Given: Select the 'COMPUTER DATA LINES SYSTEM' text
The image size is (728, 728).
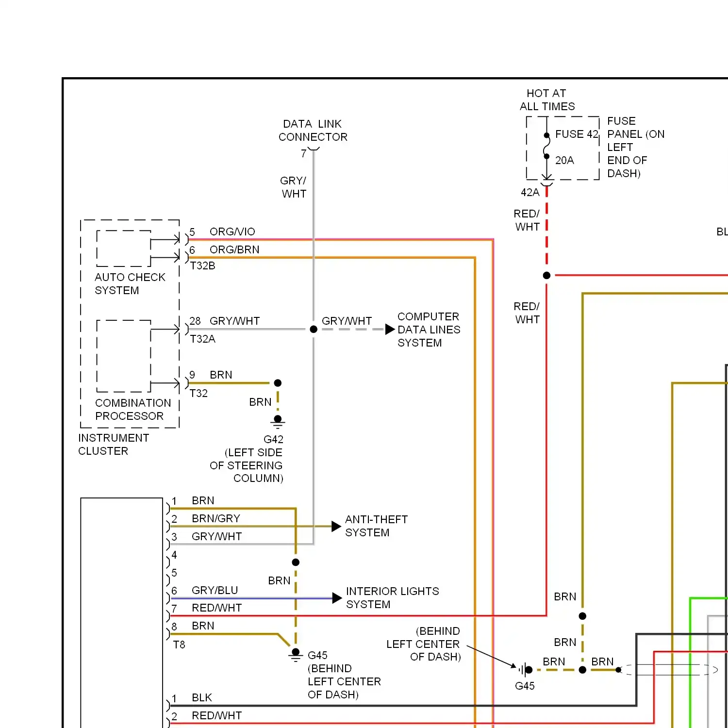Looking at the screenshot, I should (429, 330).
